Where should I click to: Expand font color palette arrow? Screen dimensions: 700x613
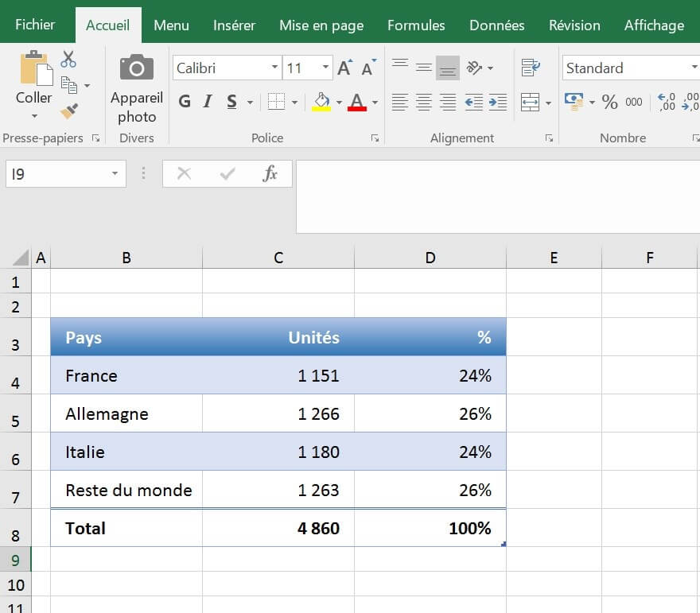(x=375, y=102)
